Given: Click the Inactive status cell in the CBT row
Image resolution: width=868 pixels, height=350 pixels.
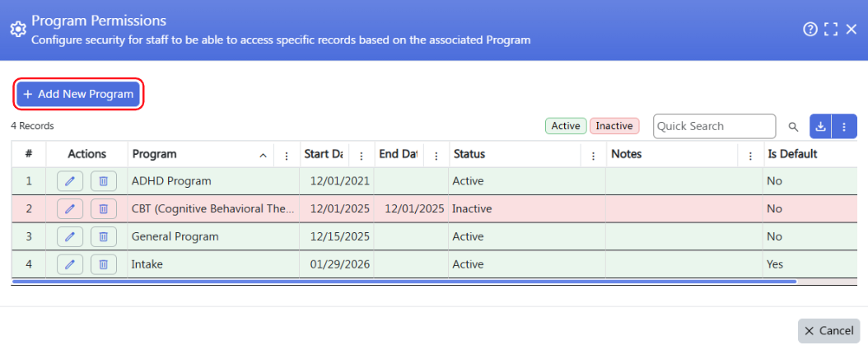Looking at the screenshot, I should coord(528,209).
